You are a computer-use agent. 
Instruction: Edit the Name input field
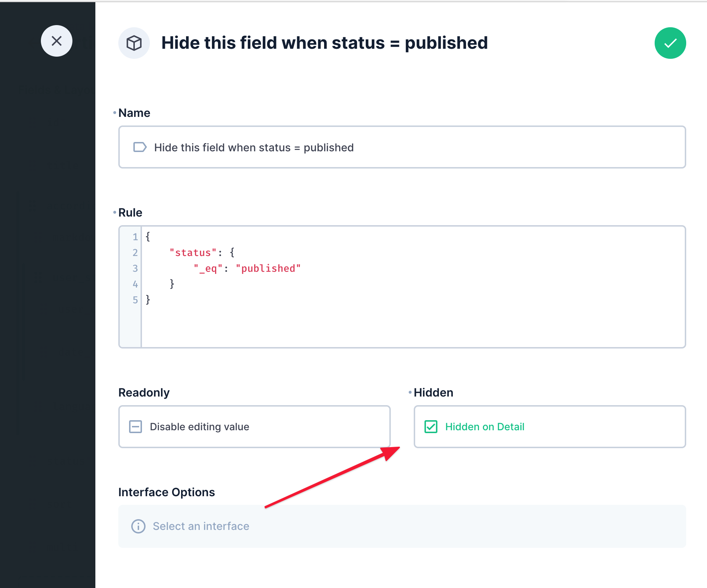[x=402, y=147]
